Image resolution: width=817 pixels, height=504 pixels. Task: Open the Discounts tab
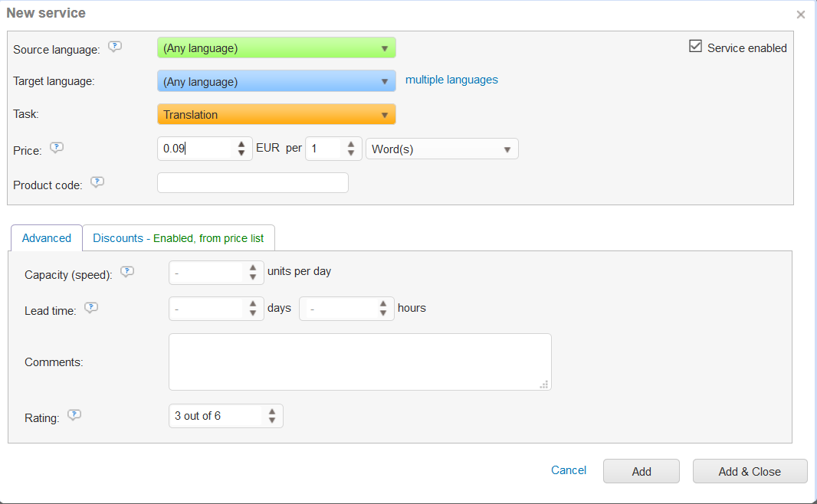(178, 238)
